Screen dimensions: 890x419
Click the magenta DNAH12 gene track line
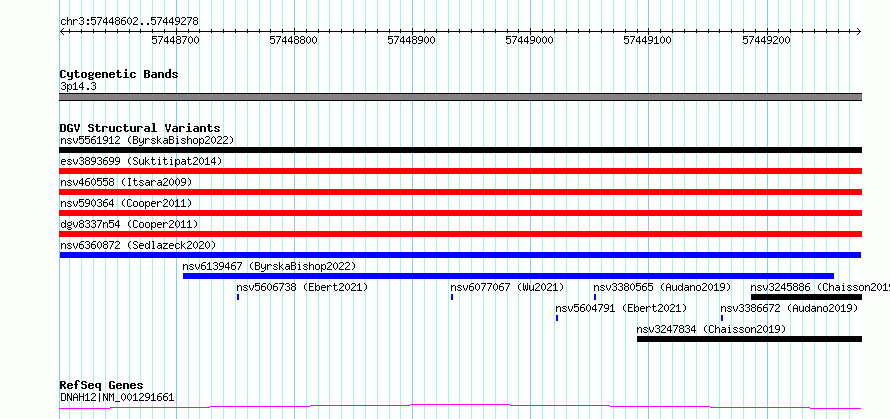(460, 407)
